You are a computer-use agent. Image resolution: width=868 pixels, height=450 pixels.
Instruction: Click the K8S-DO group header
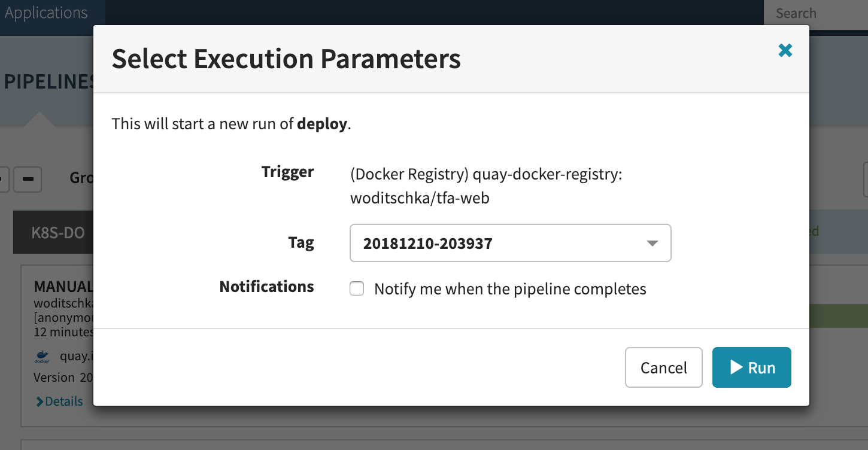(x=57, y=232)
